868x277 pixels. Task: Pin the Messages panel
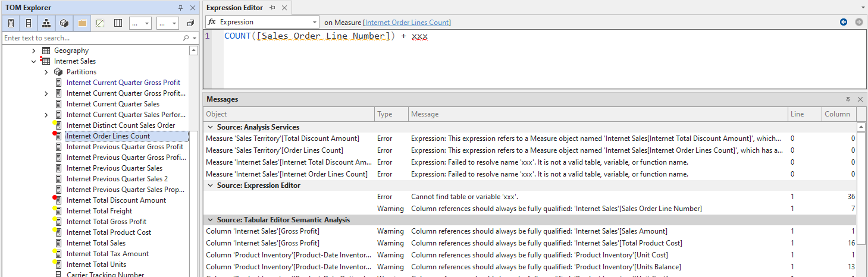848,99
